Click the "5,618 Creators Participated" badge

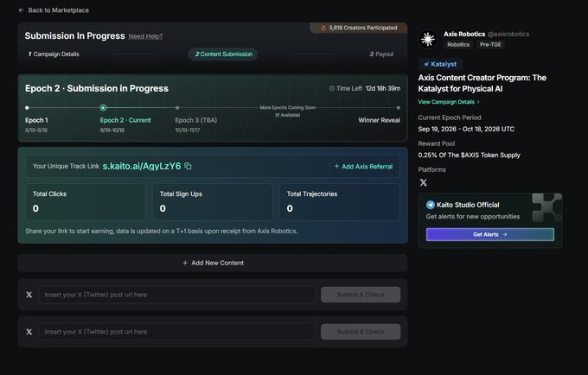[359, 28]
